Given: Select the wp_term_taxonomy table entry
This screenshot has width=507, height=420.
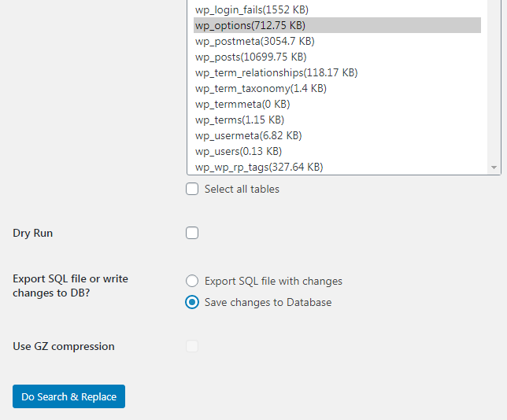Looking at the screenshot, I should point(337,88).
